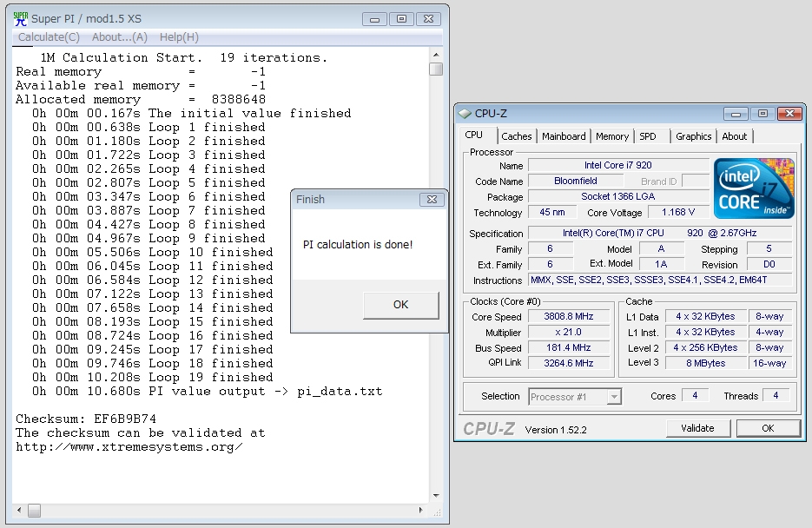This screenshot has width=812, height=528.
Task: Open the Help(H) menu in Super PI
Action: (179, 37)
